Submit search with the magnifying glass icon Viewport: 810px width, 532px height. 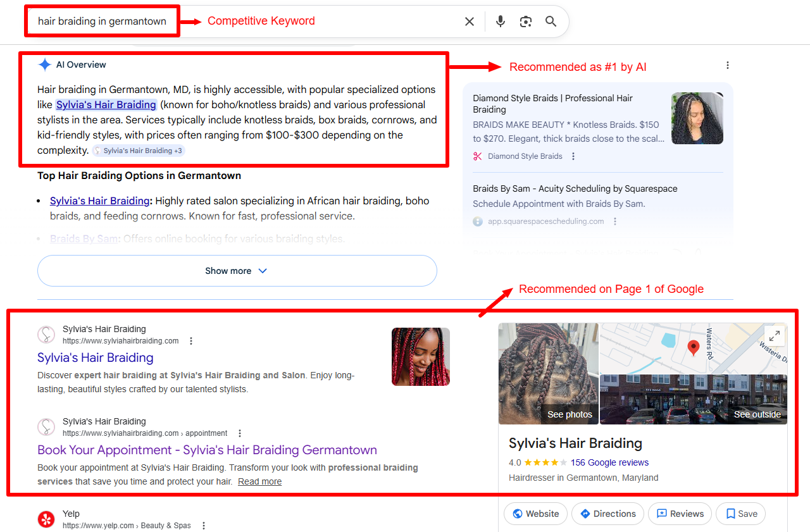pyautogui.click(x=551, y=22)
